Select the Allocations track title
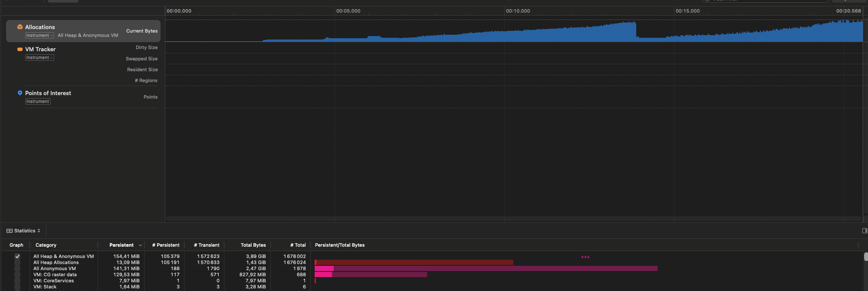This screenshot has width=868, height=291. [40, 27]
